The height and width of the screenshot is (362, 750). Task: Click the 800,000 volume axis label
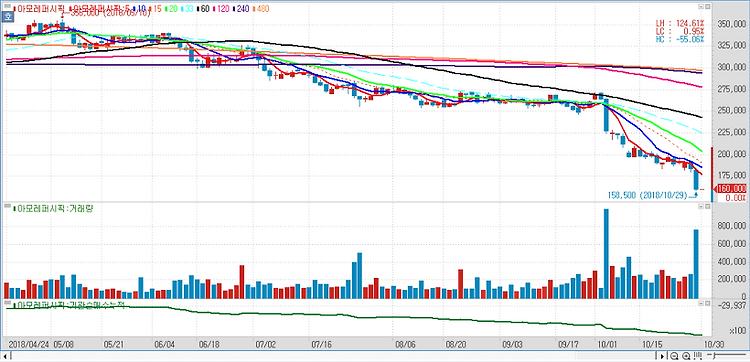click(x=732, y=227)
